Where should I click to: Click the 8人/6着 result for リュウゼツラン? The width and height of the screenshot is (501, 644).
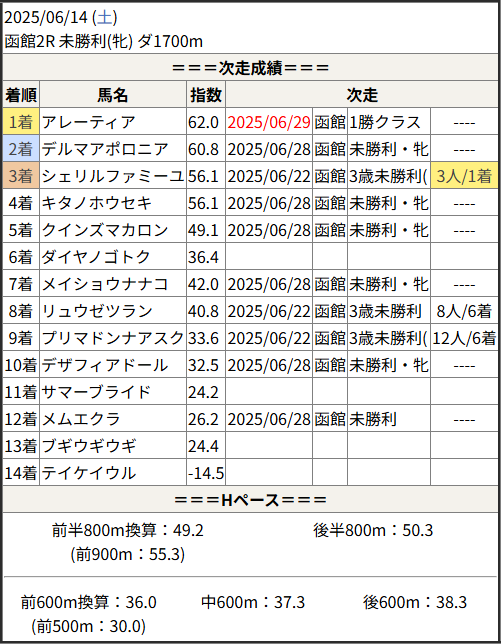pyautogui.click(x=464, y=311)
